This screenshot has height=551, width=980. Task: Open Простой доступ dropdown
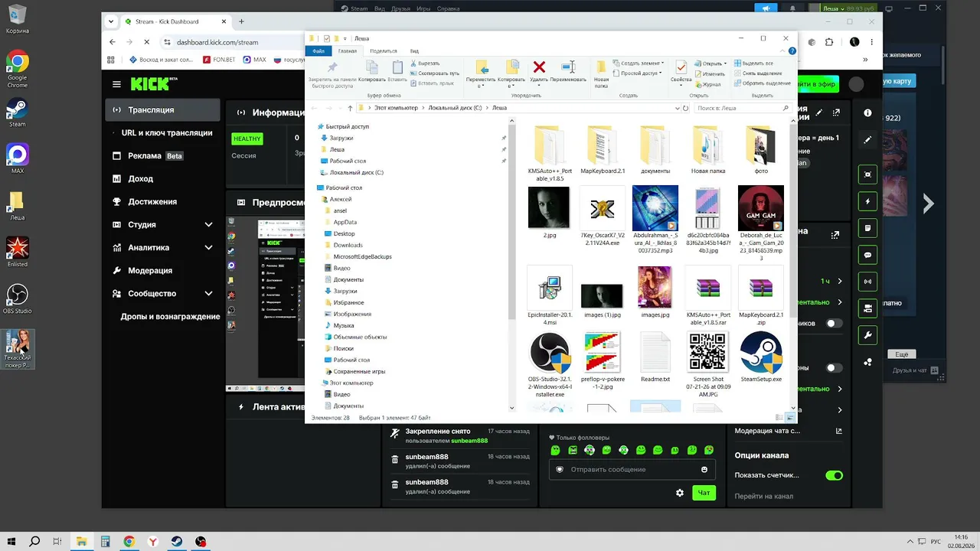(637, 73)
